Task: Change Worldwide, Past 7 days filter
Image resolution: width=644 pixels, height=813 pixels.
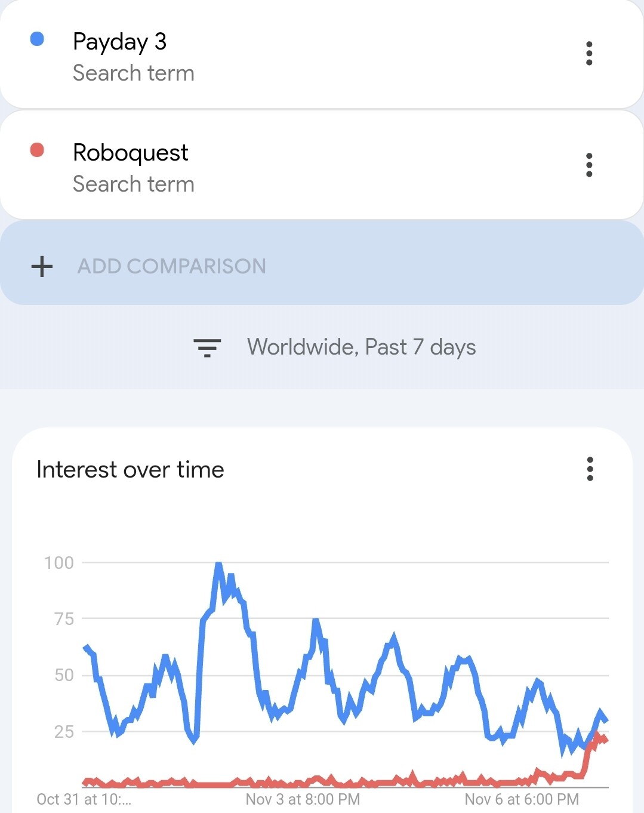Action: (x=362, y=347)
